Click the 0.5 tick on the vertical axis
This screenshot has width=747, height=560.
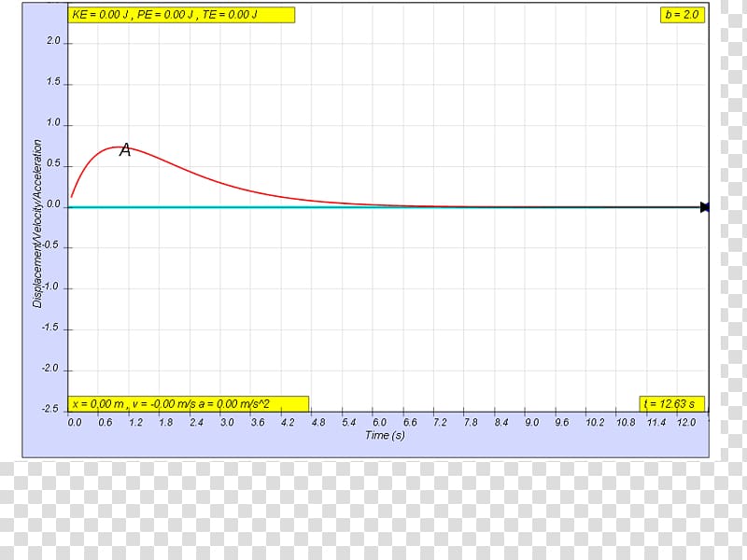point(53,164)
